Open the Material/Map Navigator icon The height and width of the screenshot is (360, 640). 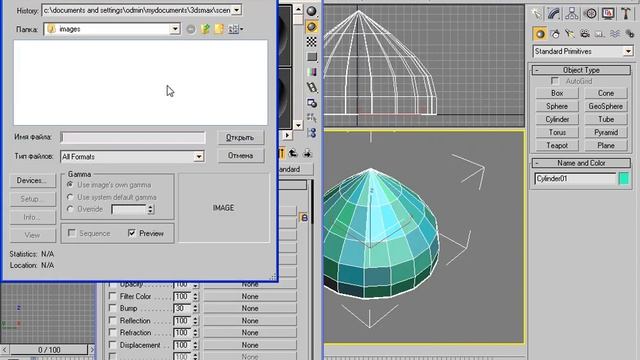pyautogui.click(x=311, y=133)
